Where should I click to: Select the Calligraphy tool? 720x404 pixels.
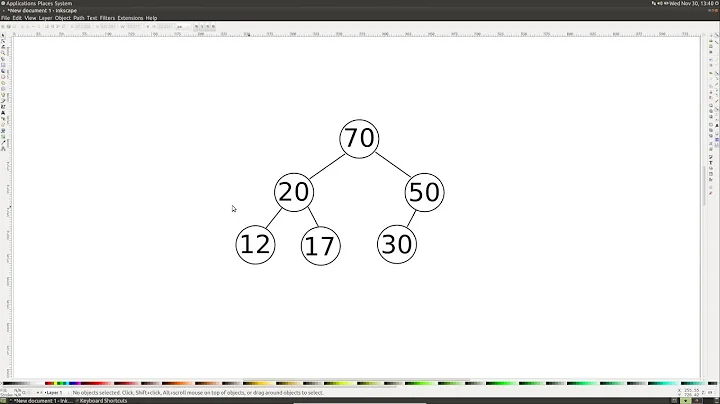click(3, 107)
